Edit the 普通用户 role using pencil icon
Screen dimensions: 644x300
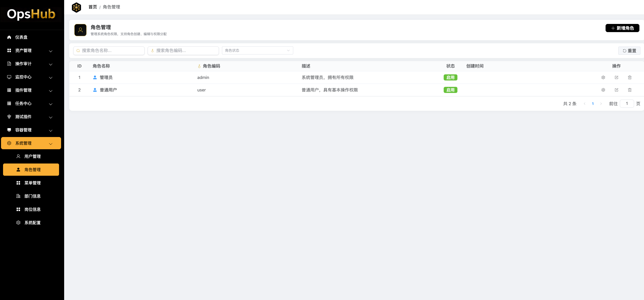point(616,90)
